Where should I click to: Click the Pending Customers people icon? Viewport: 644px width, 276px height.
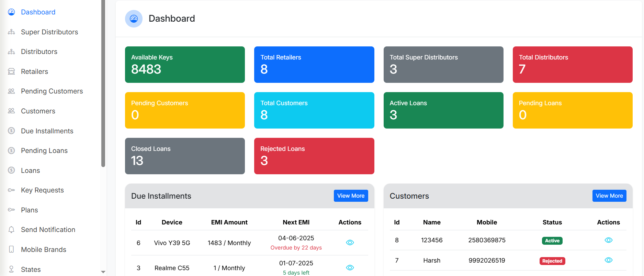[x=11, y=91]
